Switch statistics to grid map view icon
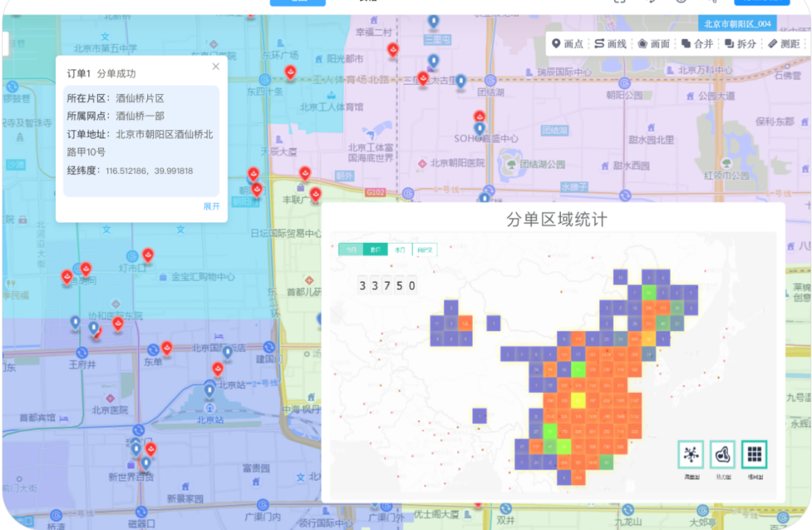Screen dimensions: 812x530 tap(755, 454)
